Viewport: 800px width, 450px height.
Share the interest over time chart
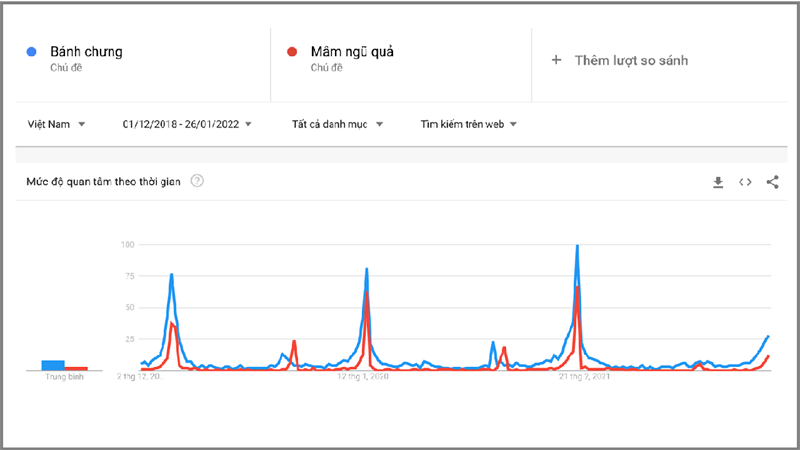772,182
